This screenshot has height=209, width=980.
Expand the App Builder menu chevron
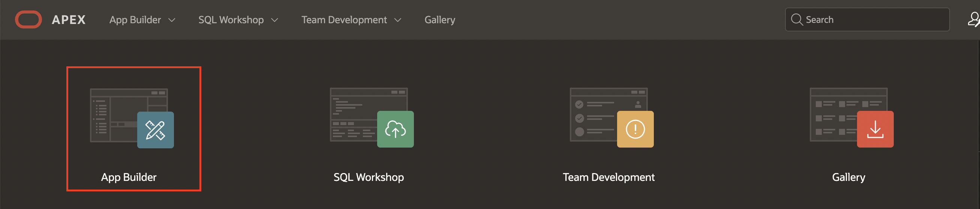(172, 20)
